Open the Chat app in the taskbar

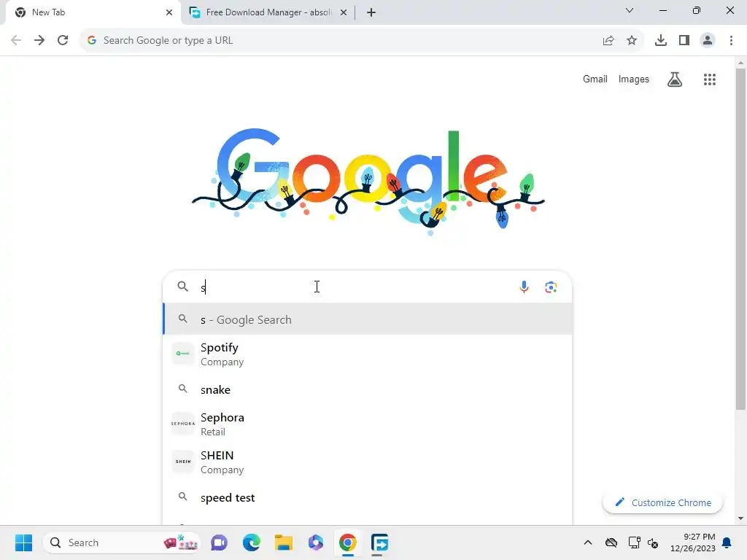(x=219, y=542)
